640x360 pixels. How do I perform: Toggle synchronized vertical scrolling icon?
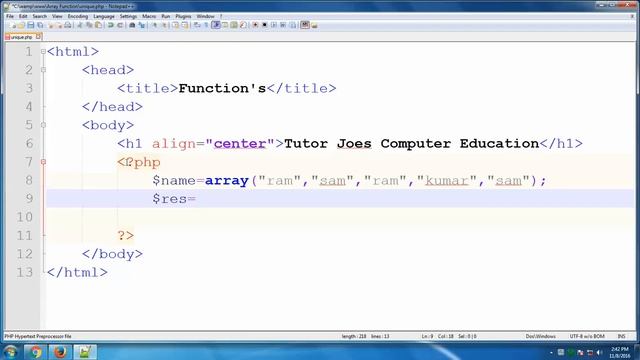[x=176, y=25]
